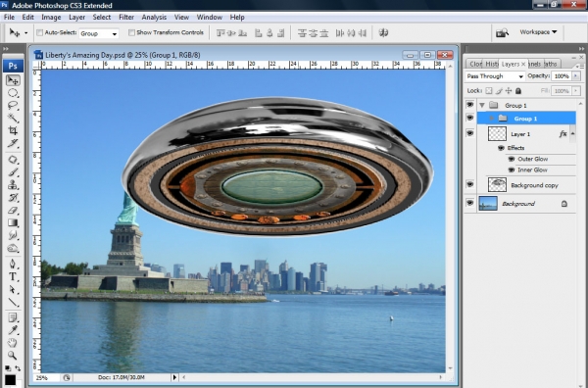The image size is (588, 388).
Task: Select the Eyedropper tool
Action: click(x=13, y=330)
